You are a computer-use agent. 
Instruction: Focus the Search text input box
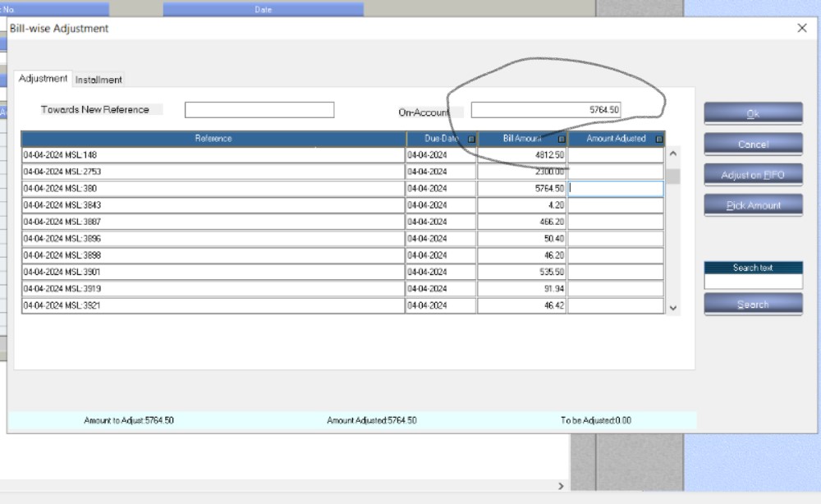753,282
